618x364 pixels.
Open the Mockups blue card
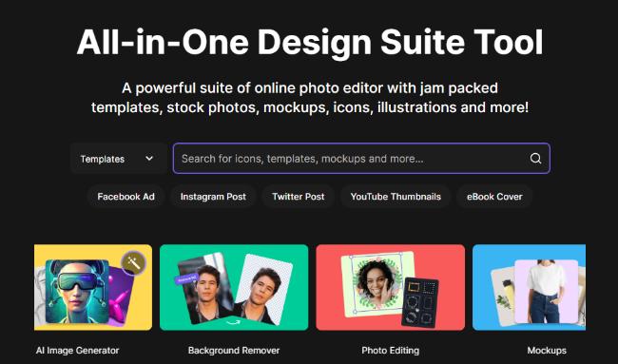(529, 287)
